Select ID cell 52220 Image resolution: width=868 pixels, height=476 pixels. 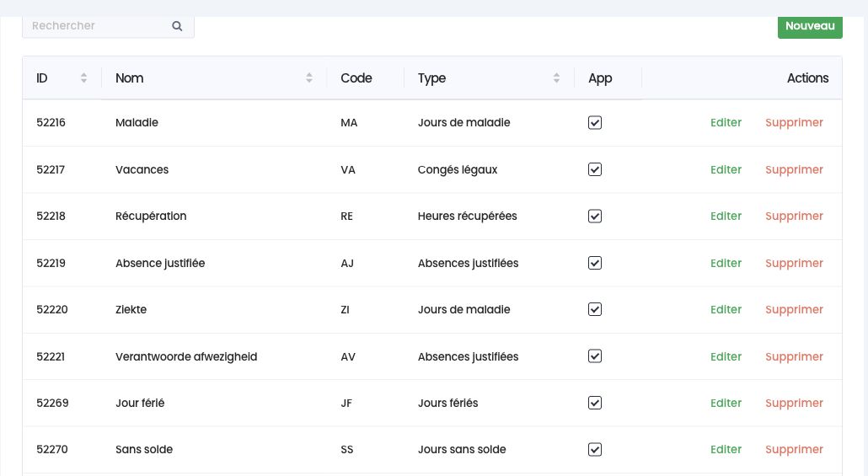point(52,309)
